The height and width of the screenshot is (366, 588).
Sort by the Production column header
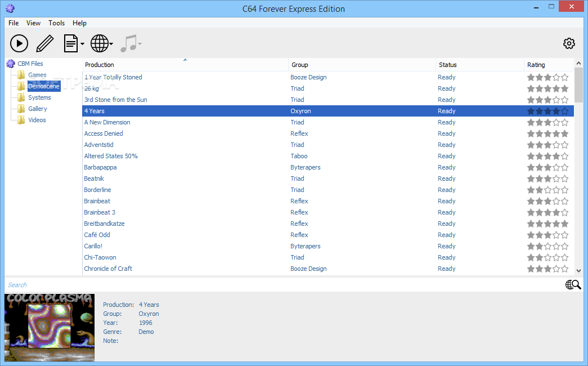185,65
